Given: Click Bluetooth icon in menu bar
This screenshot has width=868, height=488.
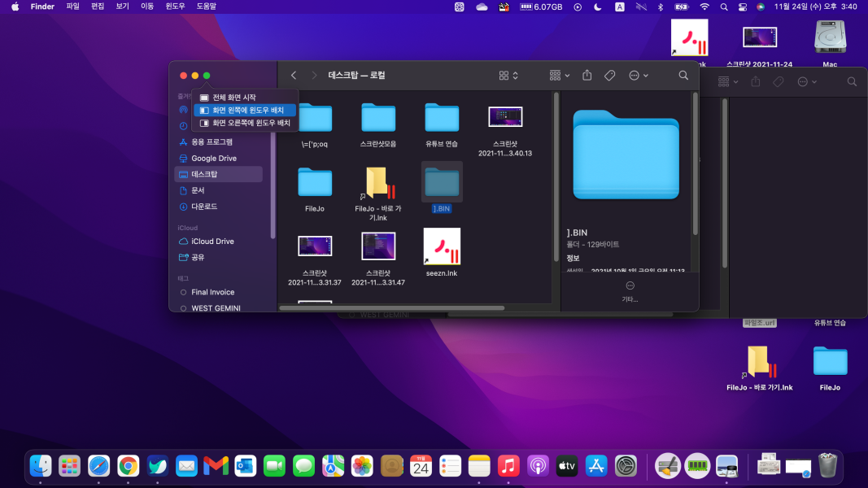Looking at the screenshot, I should pyautogui.click(x=661, y=7).
